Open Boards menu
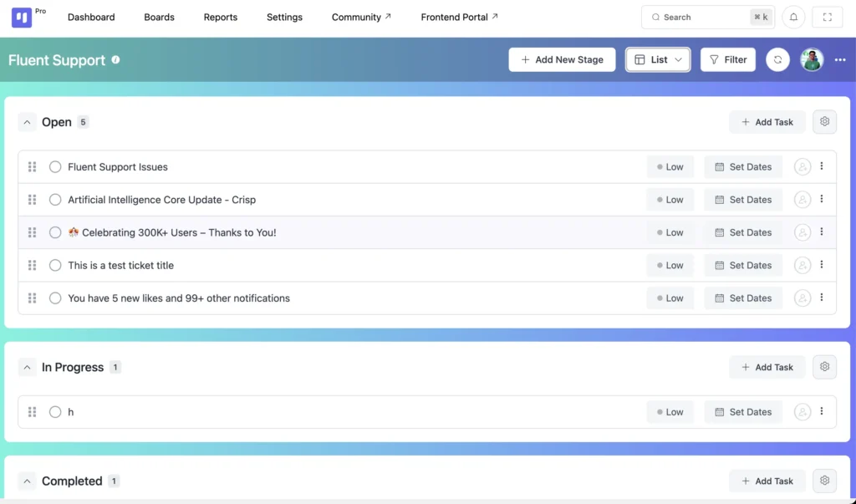 pyautogui.click(x=160, y=17)
